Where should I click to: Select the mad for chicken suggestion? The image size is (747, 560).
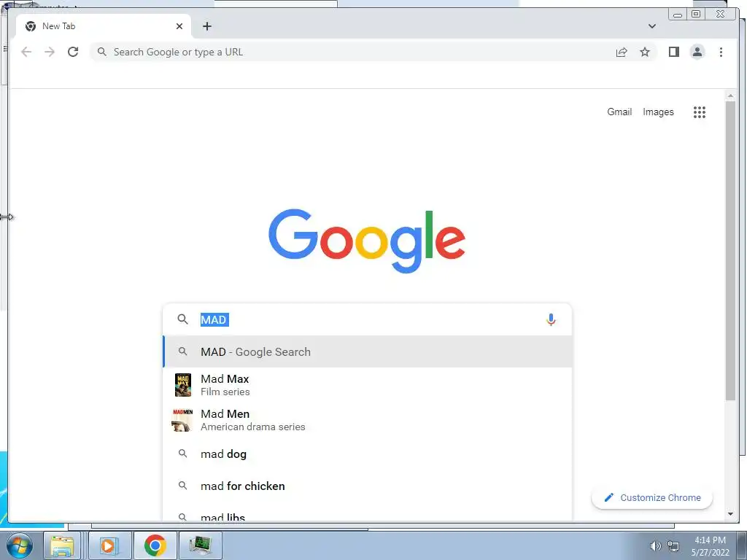click(x=367, y=486)
